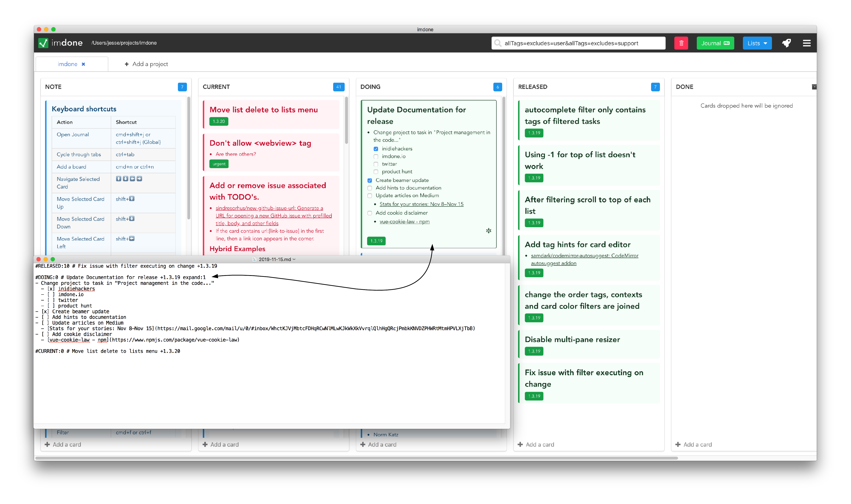Click the search magnifier icon
This screenshot has height=504, width=851.
[498, 43]
